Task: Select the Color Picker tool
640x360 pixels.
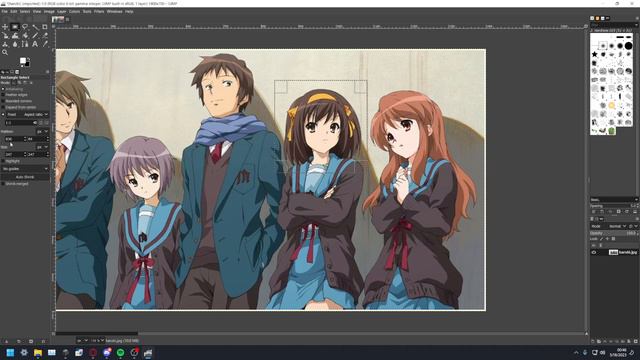Action: pyautogui.click(x=45, y=44)
